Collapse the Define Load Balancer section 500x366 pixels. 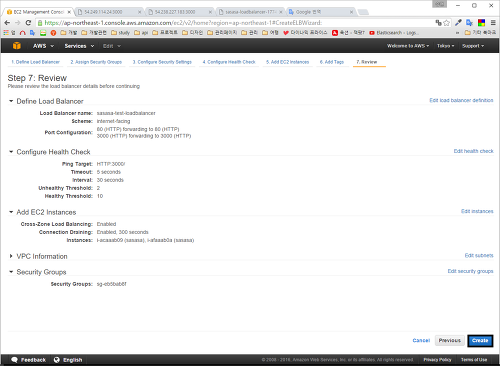[11, 101]
